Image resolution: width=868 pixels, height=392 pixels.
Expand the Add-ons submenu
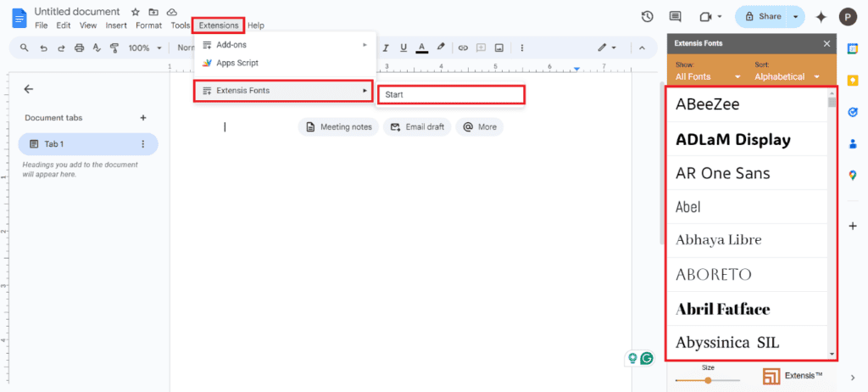click(x=285, y=44)
